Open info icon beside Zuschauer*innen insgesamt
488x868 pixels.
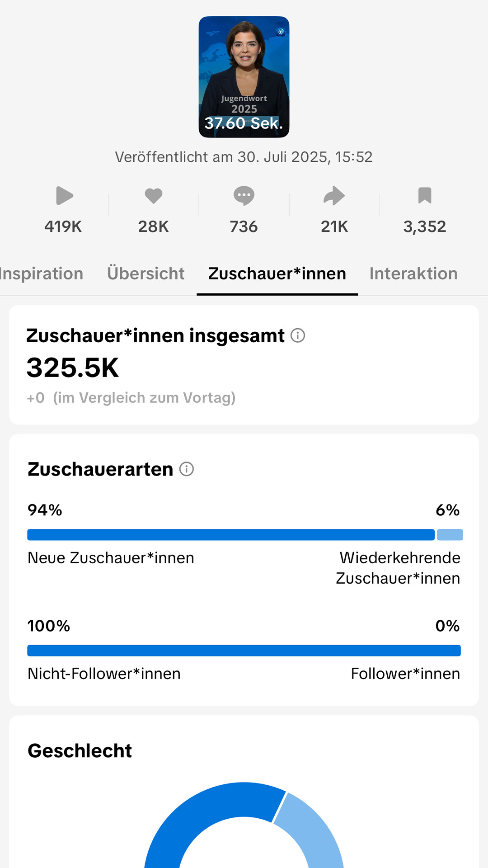pos(298,335)
